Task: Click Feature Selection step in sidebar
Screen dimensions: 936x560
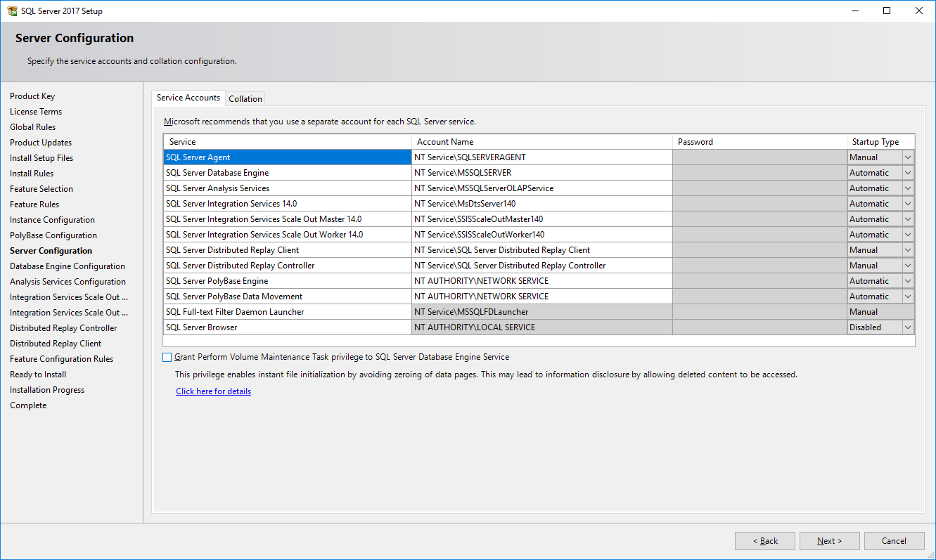Action: click(x=41, y=189)
